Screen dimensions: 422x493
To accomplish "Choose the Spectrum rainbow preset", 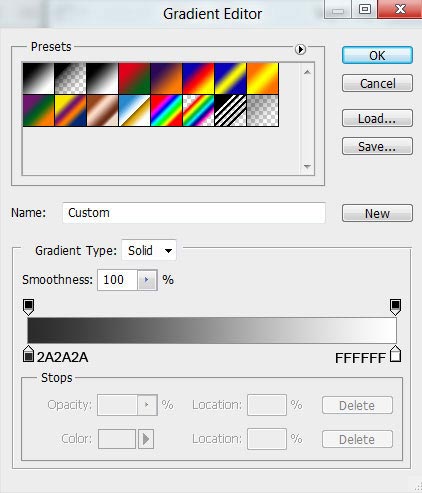I will point(166,111).
